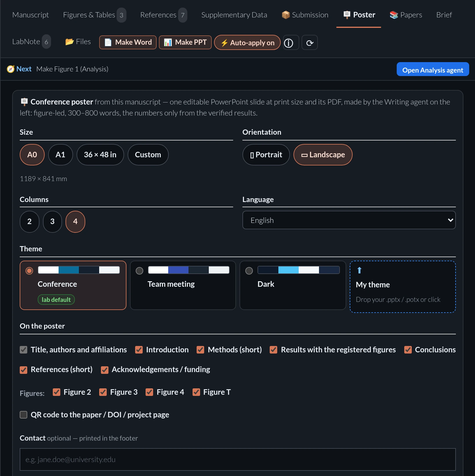Uncheck References (short) checkbox
Screen dimensions: 475x476
pyautogui.click(x=23, y=370)
